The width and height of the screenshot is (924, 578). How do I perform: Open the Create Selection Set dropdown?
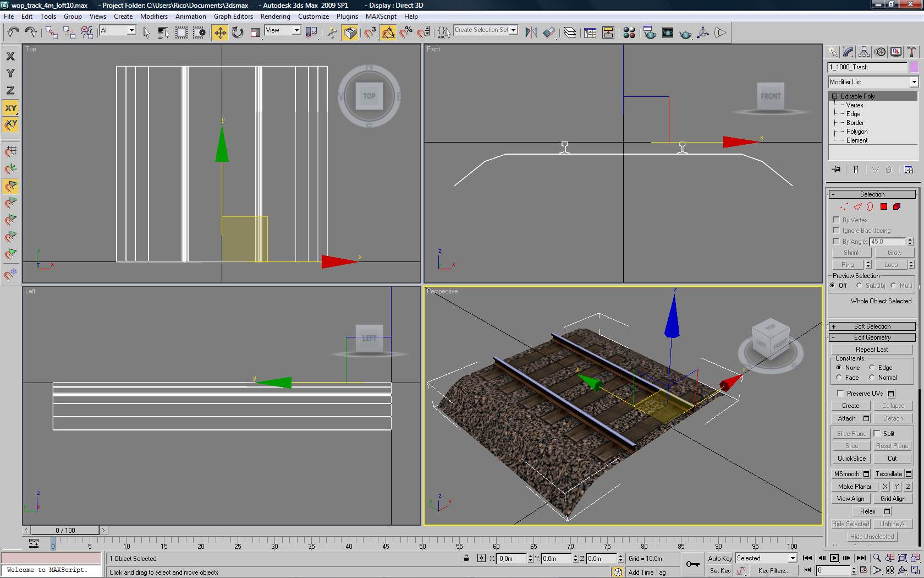513,30
